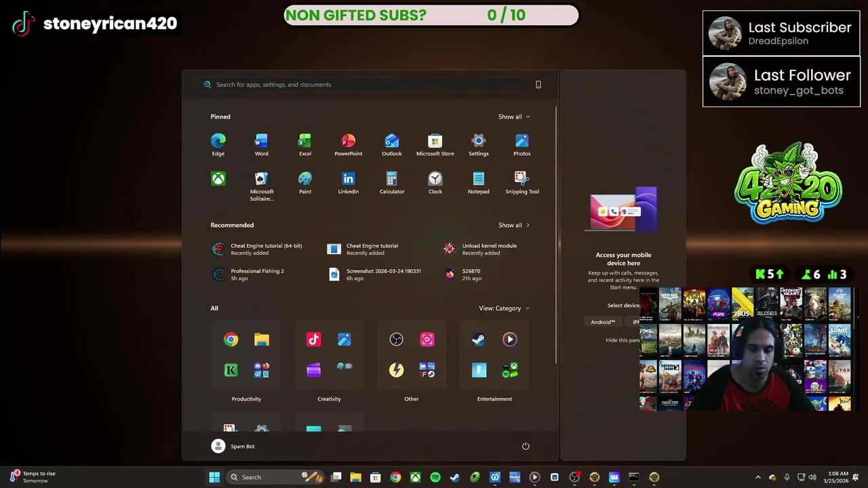Open the Paint pinned app
Viewport: 868px width, 488px height.
click(304, 182)
